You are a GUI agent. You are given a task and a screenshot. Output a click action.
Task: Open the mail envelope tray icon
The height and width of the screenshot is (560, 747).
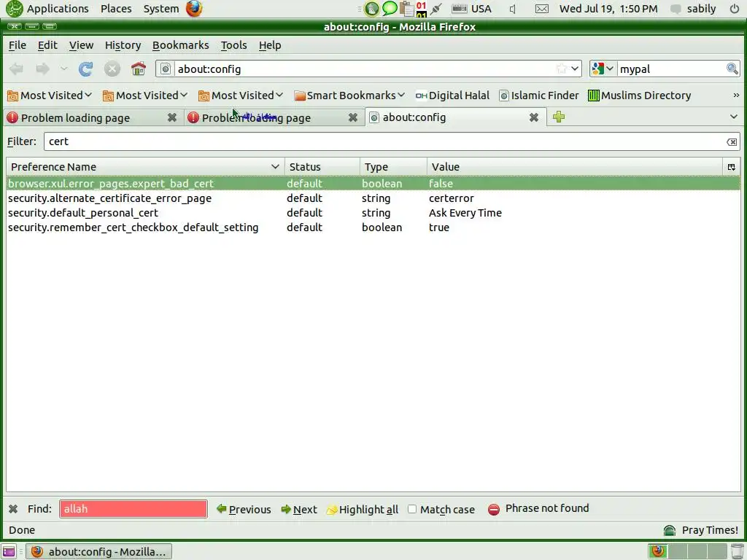click(x=542, y=9)
